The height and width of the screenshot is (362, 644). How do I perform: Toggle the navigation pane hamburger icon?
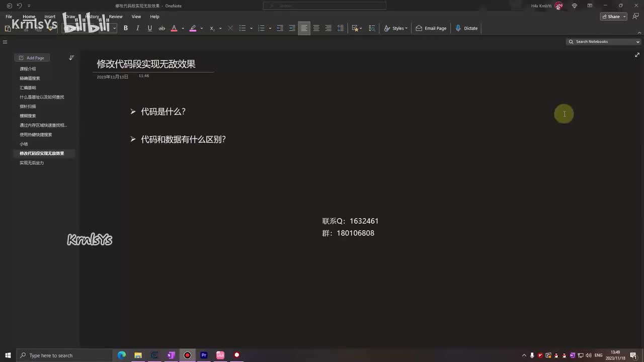[5, 42]
